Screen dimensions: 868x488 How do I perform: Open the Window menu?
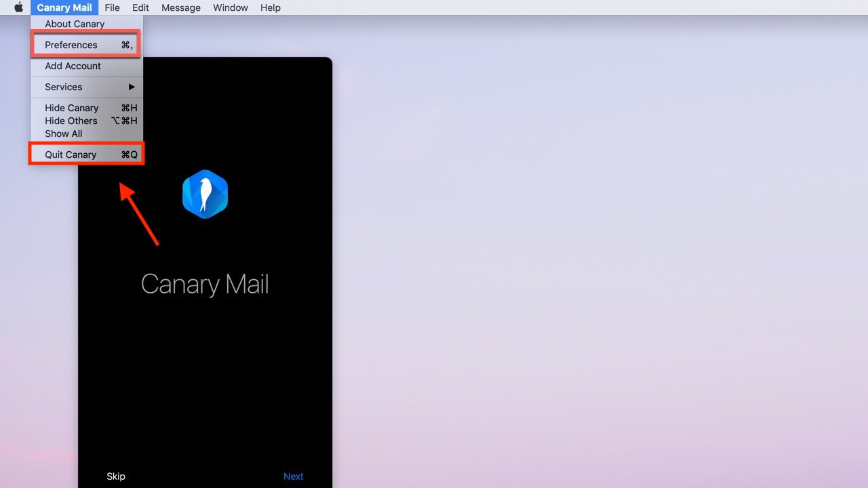231,7
